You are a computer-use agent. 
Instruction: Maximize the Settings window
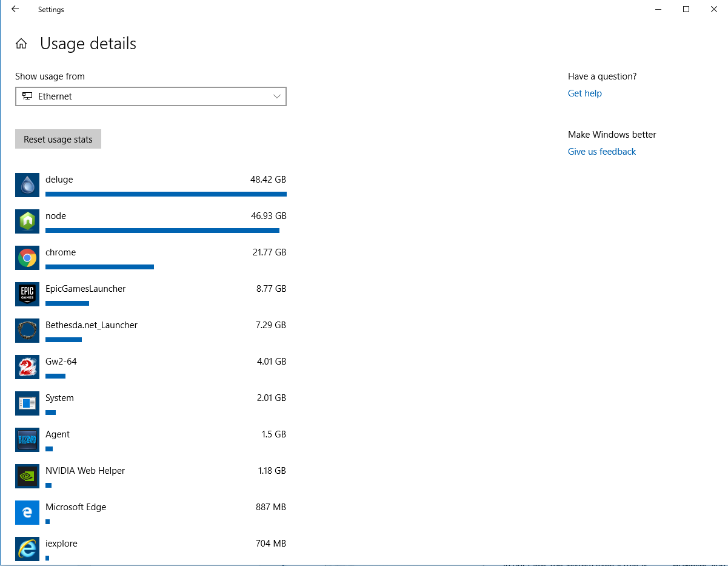(686, 9)
